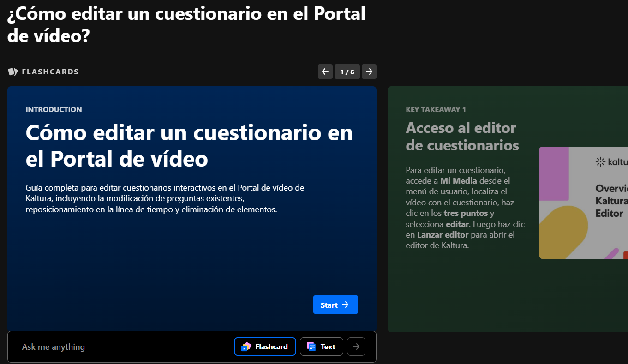Click the page title about editing a quiz
Viewport: 628px width, 364px height.
click(186, 25)
